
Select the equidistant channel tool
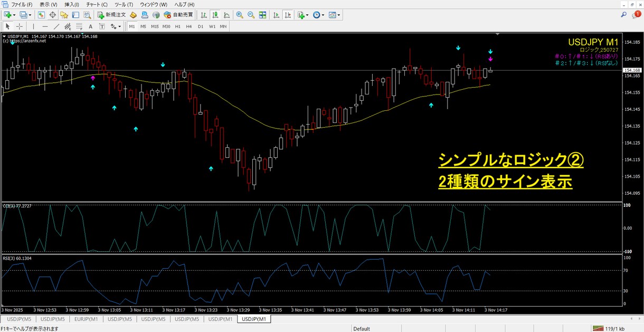pos(68,26)
